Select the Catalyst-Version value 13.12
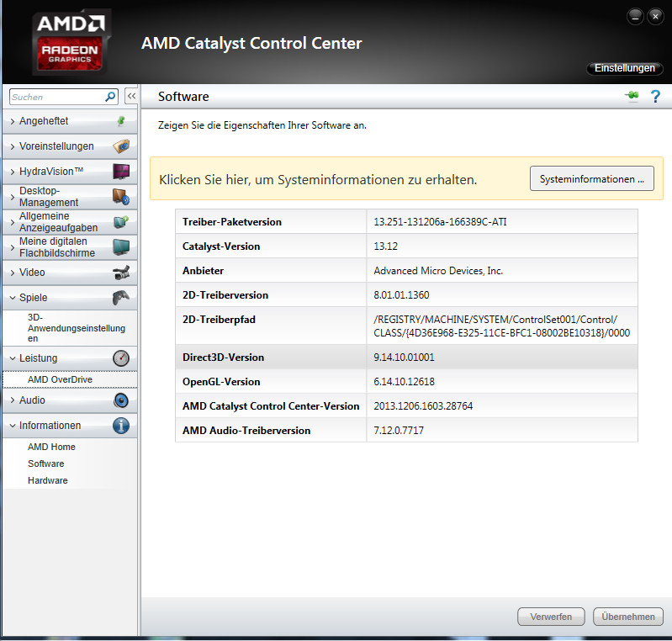The image size is (672, 641). (385, 246)
